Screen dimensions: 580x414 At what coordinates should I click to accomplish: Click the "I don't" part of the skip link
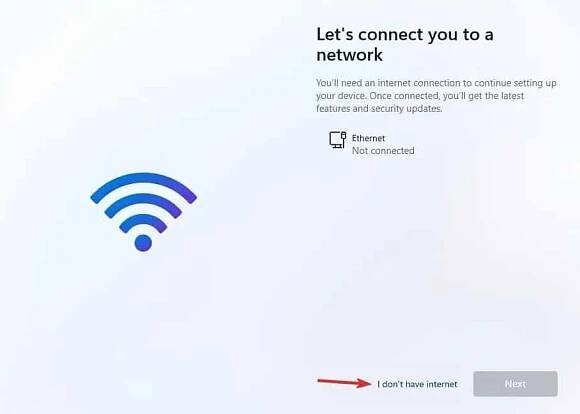pyautogui.click(x=390, y=384)
